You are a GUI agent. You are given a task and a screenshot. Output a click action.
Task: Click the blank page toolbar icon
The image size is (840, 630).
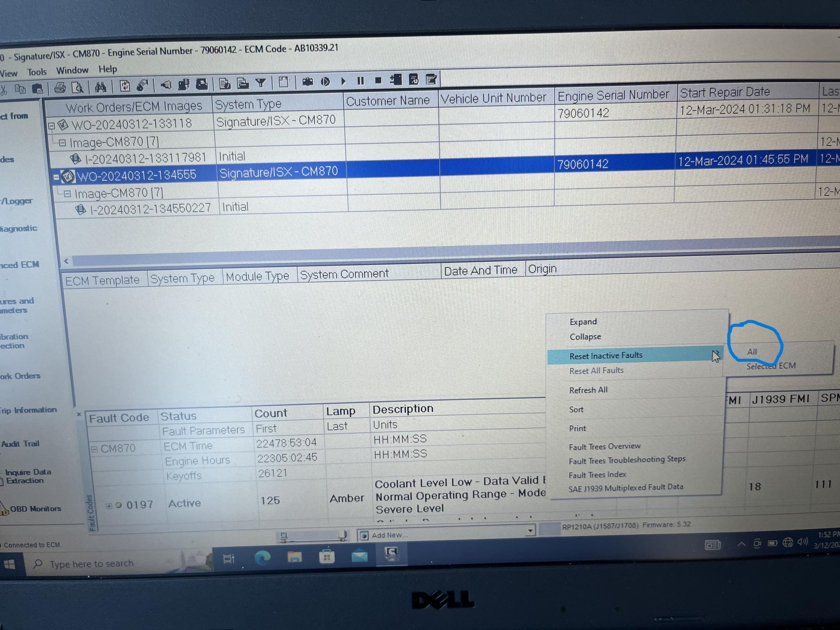[283, 82]
